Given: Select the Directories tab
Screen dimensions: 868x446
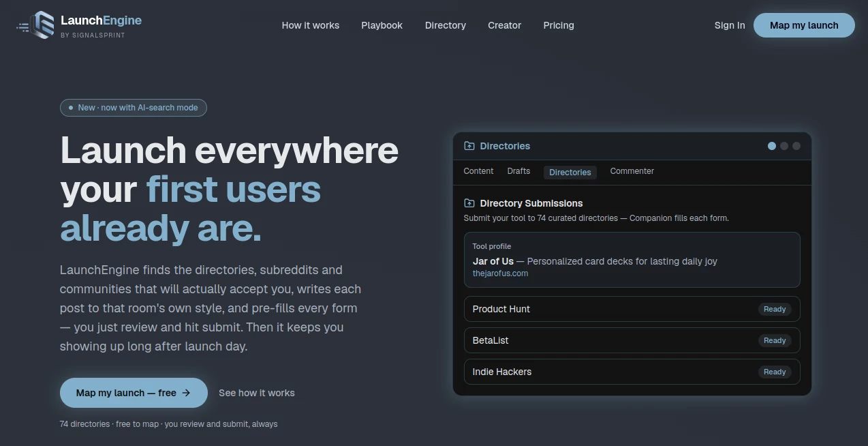Looking at the screenshot, I should (x=570, y=173).
